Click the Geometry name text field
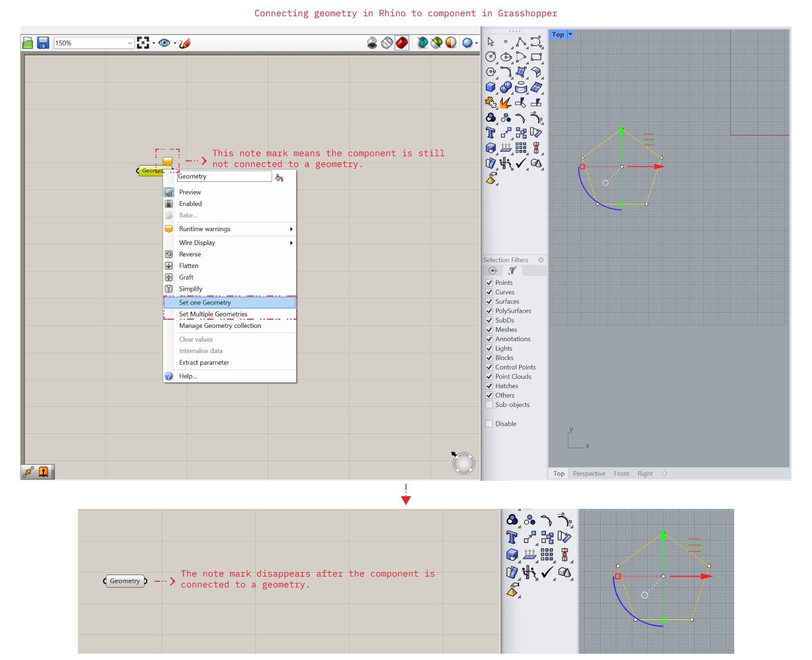 (x=224, y=177)
